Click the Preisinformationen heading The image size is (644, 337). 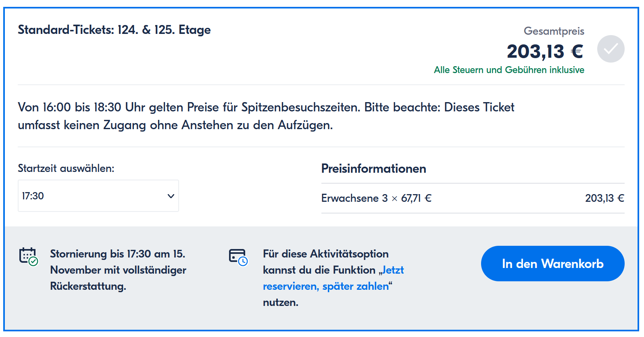(373, 168)
